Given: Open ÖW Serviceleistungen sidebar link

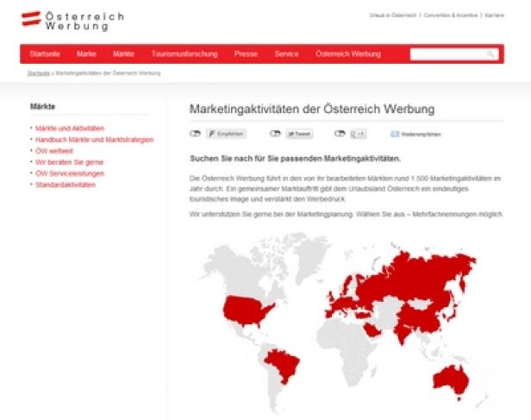Looking at the screenshot, I should pyautogui.click(x=70, y=173).
